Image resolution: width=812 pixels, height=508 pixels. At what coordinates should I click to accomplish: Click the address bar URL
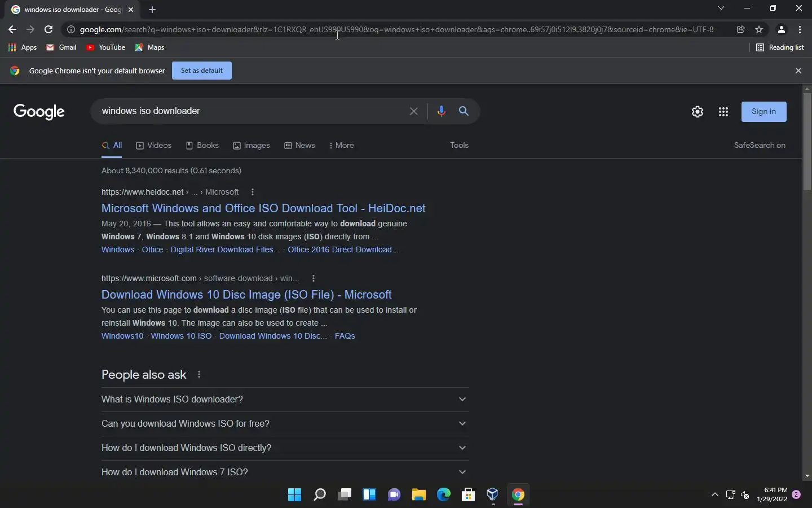tap(396, 29)
